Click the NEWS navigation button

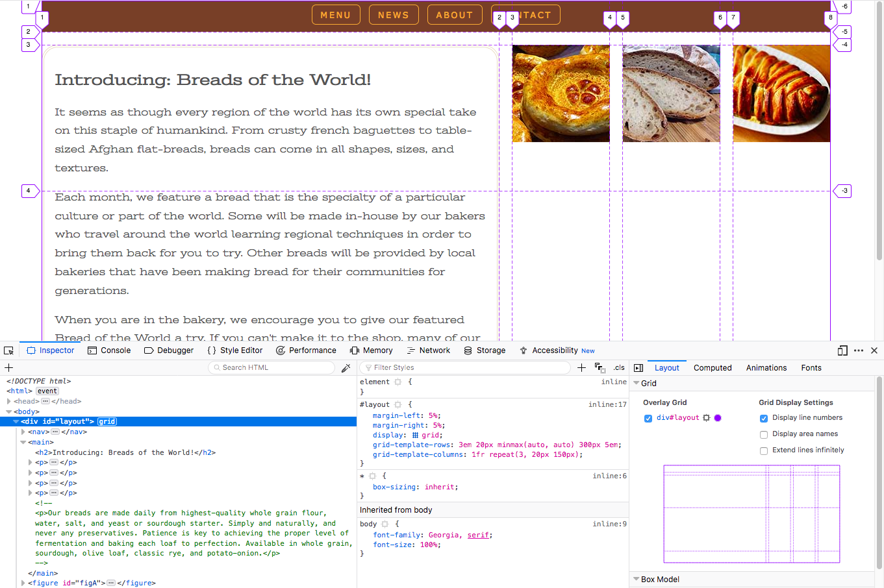394,15
